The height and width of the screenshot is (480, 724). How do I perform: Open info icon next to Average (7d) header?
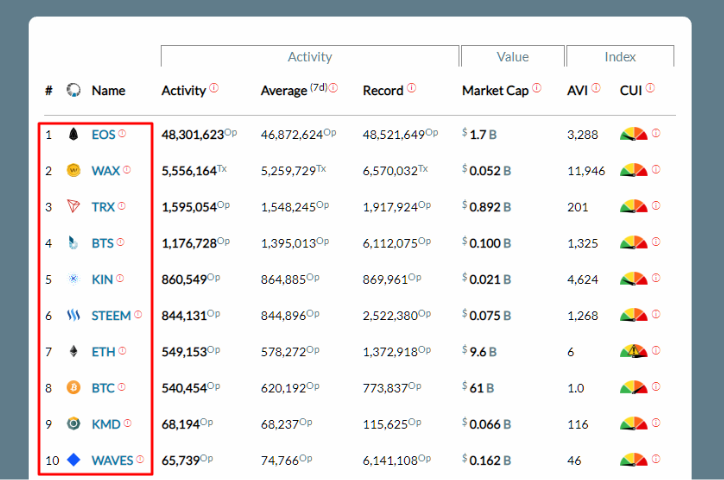(x=333, y=87)
